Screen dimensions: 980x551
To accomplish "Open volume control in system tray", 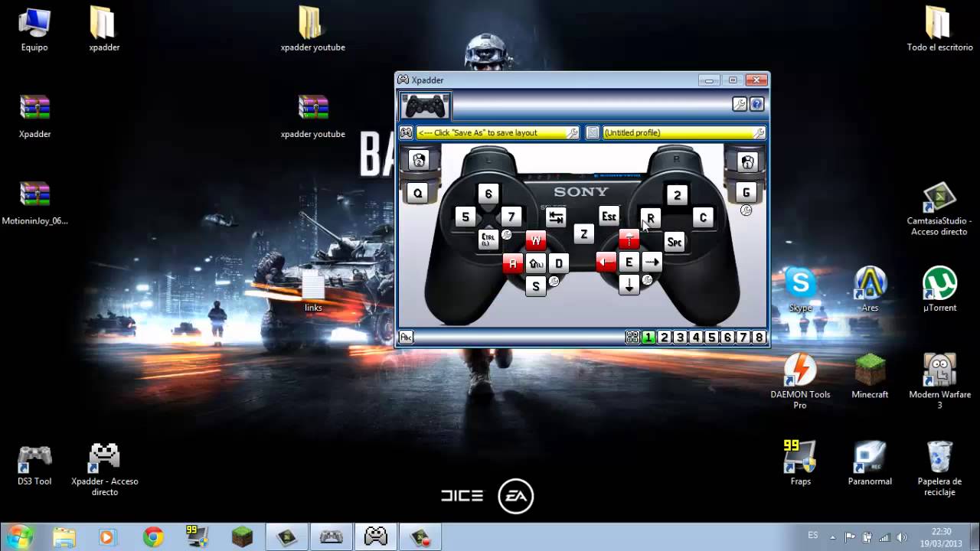I will coord(901,536).
